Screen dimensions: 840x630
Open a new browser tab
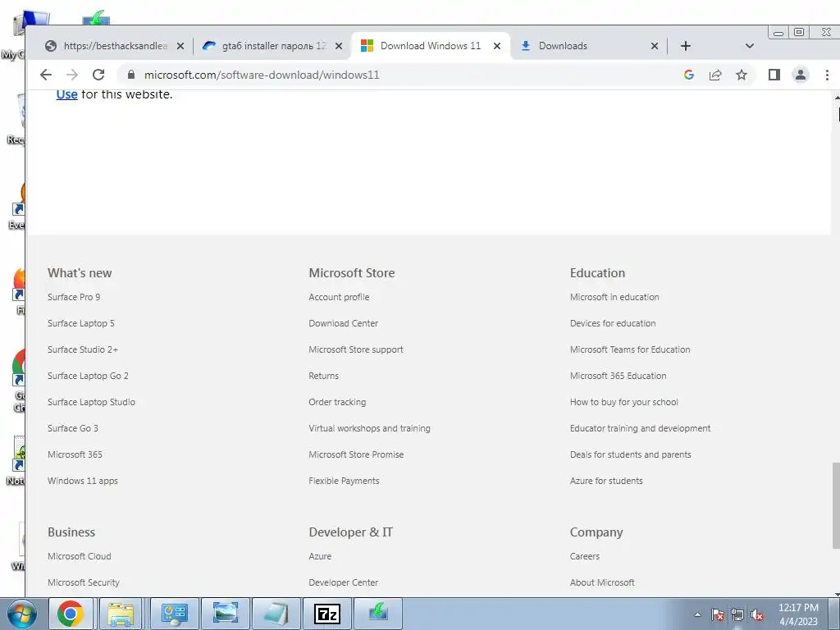click(x=685, y=46)
